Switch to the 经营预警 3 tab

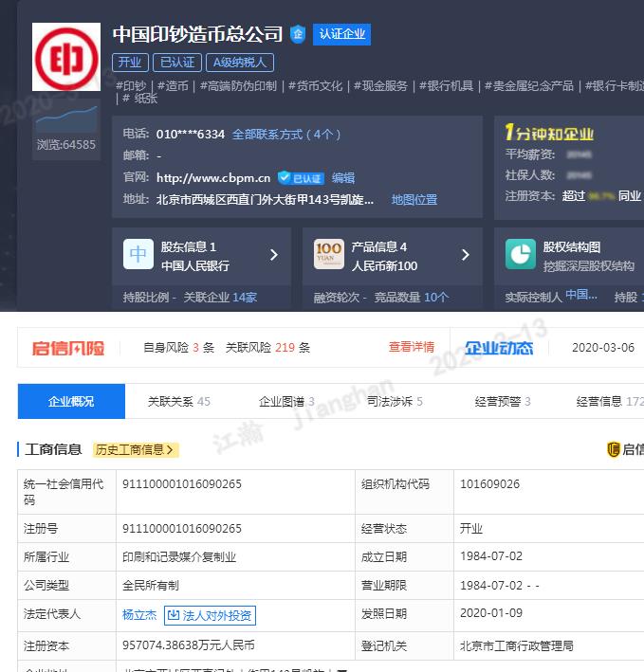click(x=503, y=402)
